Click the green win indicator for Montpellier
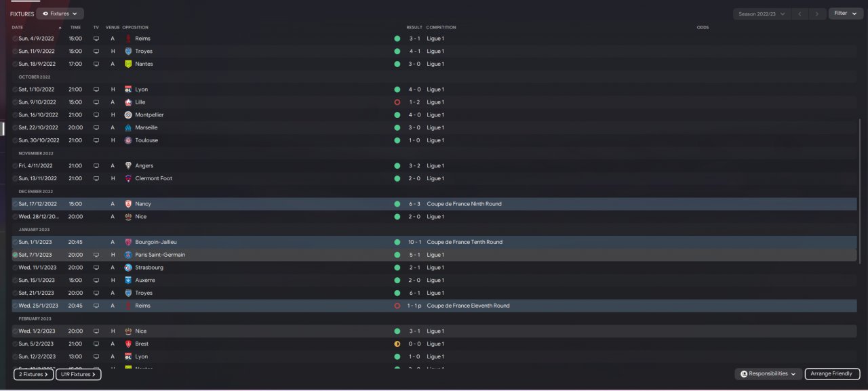 coord(397,115)
